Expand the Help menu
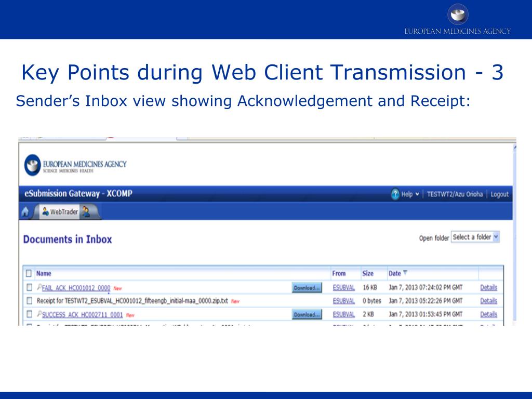532x399 pixels. point(417,194)
